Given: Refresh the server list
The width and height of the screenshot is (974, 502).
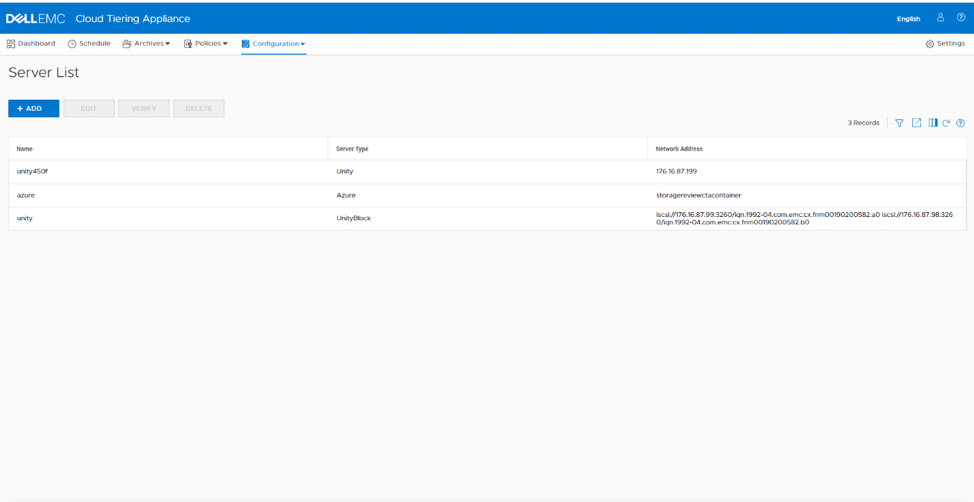Looking at the screenshot, I should click(946, 123).
